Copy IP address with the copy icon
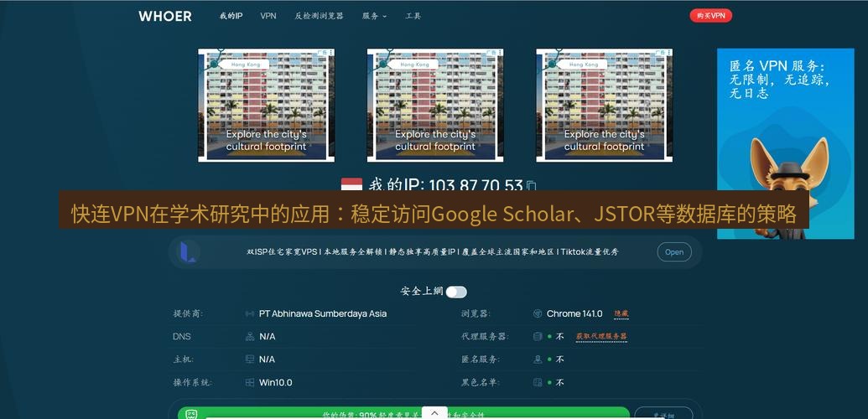Screen dimensions: 868x419 (532, 185)
